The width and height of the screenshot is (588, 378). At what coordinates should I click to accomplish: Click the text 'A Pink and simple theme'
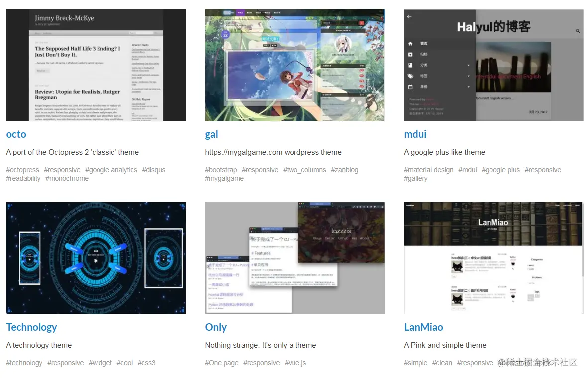coord(445,345)
